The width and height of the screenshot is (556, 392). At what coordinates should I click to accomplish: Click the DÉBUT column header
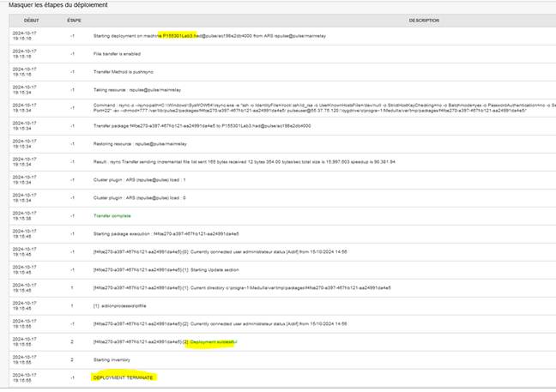(31, 19)
